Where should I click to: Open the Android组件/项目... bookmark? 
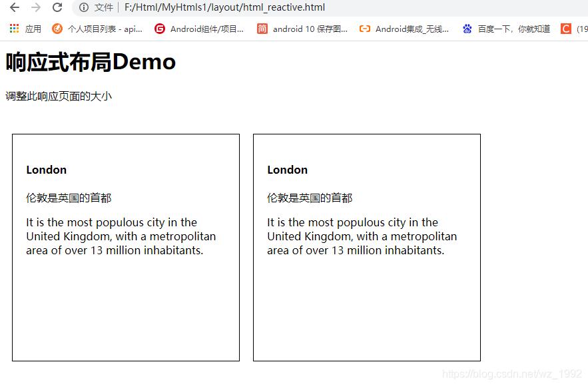tap(207, 29)
